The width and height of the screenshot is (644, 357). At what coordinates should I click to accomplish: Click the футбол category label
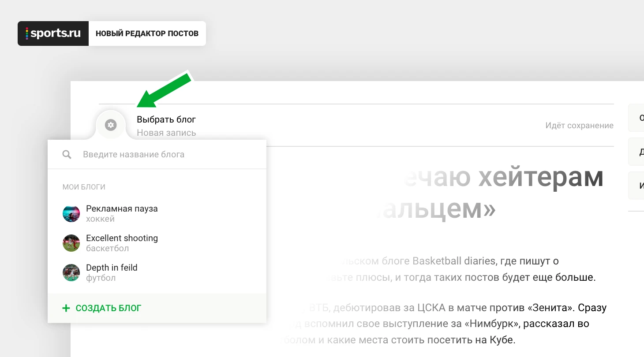[101, 278]
